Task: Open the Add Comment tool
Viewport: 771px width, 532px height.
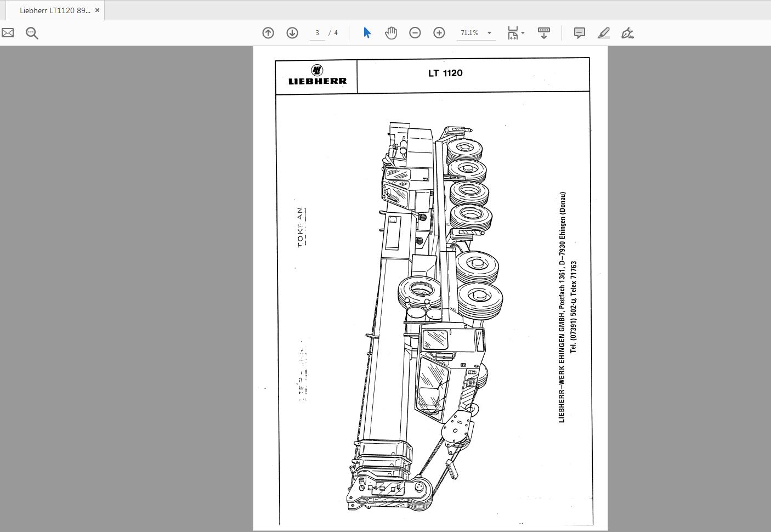Action: tap(579, 33)
